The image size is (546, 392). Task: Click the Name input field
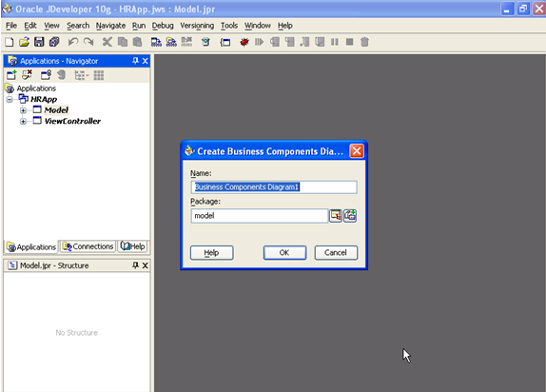[274, 187]
